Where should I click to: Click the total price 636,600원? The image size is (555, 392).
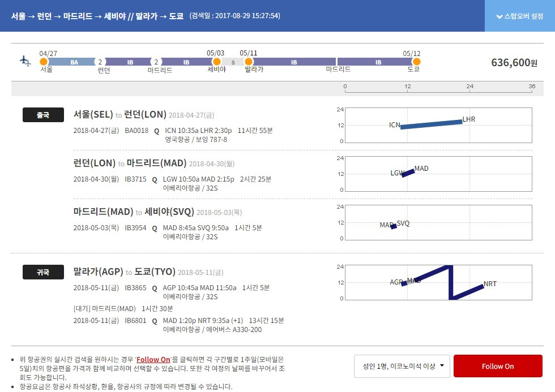514,63
